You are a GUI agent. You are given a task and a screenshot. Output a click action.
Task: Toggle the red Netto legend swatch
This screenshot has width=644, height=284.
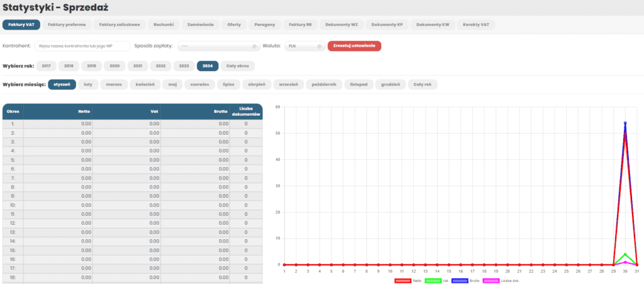pos(403,280)
